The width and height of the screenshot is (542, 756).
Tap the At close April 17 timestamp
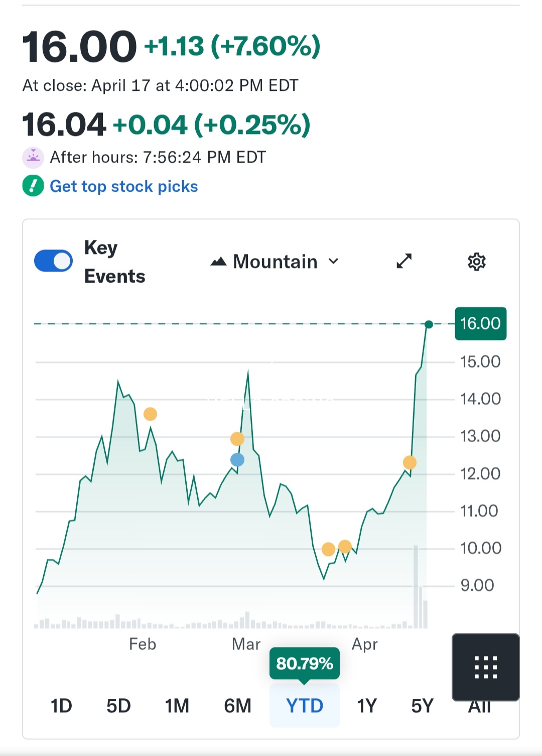[161, 85]
